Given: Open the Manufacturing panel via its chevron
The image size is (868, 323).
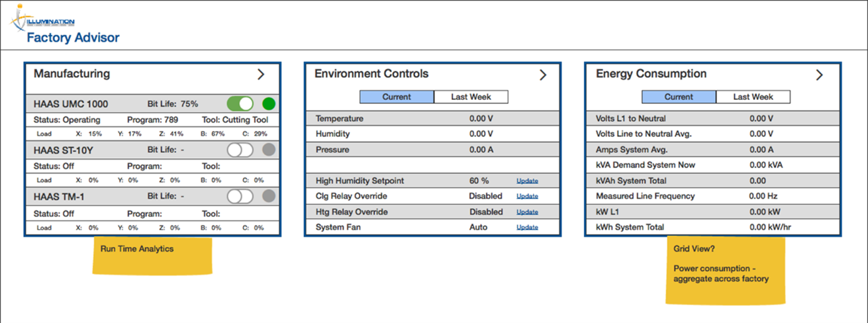Looking at the screenshot, I should click(x=261, y=75).
